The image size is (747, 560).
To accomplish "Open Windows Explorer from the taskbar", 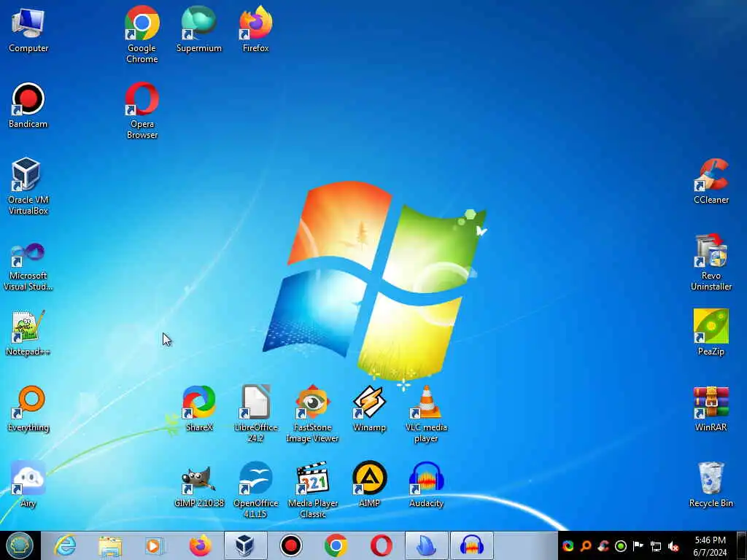I will pyautogui.click(x=111, y=545).
